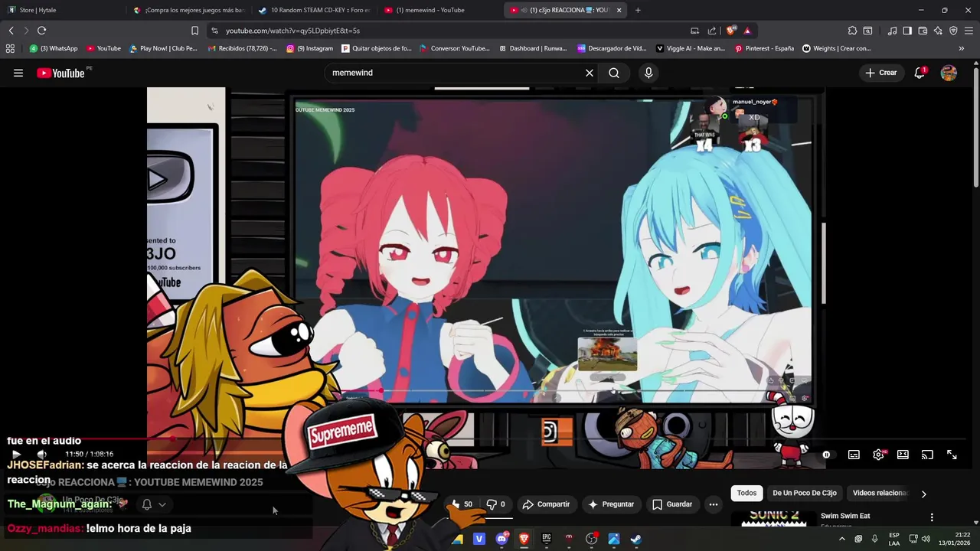The height and width of the screenshot is (551, 980).
Task: Open the account avatar menu
Action: [949, 73]
